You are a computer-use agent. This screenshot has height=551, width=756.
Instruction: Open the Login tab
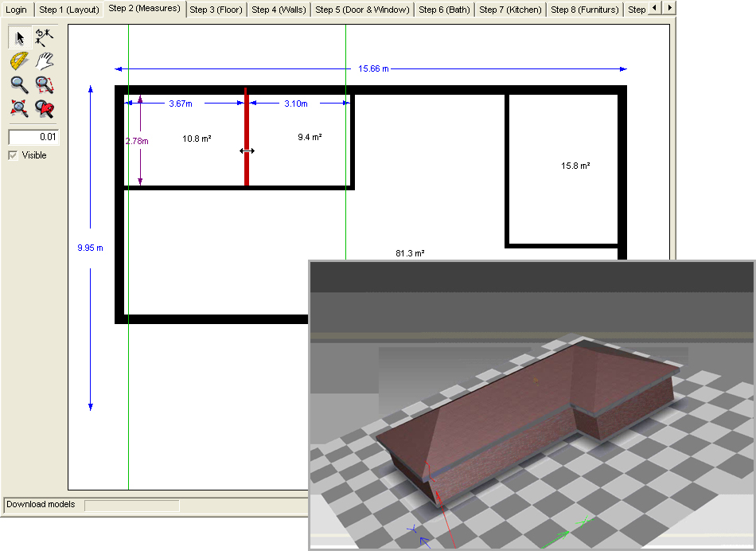coord(17,10)
